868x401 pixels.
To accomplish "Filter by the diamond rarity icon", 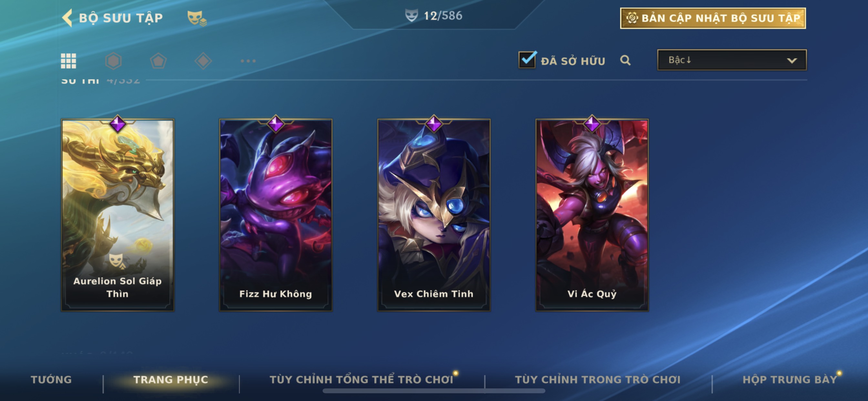I will click(x=203, y=61).
